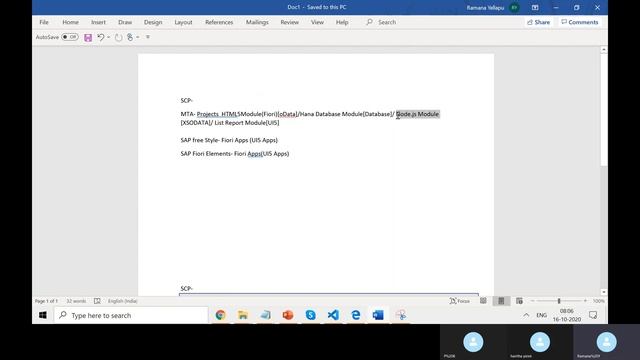
Task: Open the Design ribbon tab
Action: tap(153, 22)
